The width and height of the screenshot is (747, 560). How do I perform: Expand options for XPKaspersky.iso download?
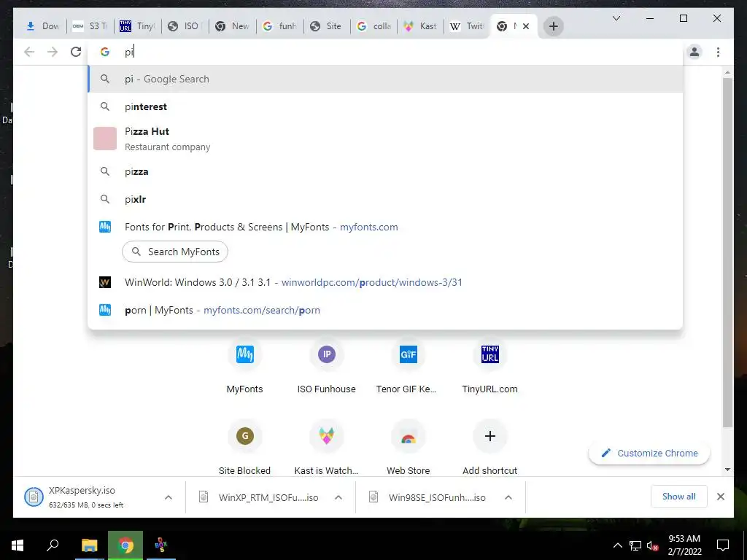(x=169, y=497)
